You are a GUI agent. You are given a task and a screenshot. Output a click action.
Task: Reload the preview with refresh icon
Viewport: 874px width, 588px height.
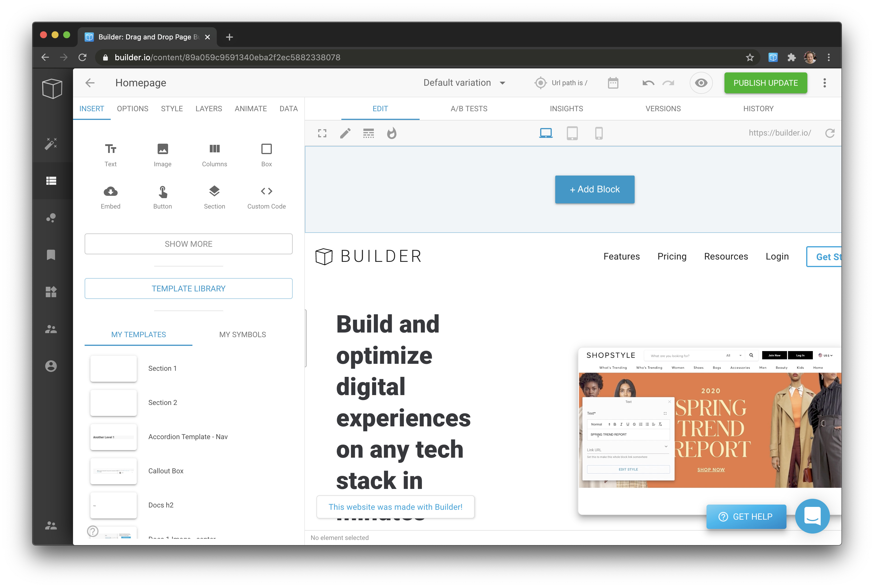[x=830, y=133]
